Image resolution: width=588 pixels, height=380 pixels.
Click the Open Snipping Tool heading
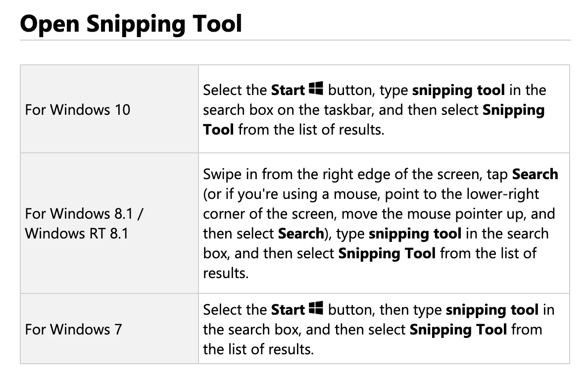click(x=131, y=24)
